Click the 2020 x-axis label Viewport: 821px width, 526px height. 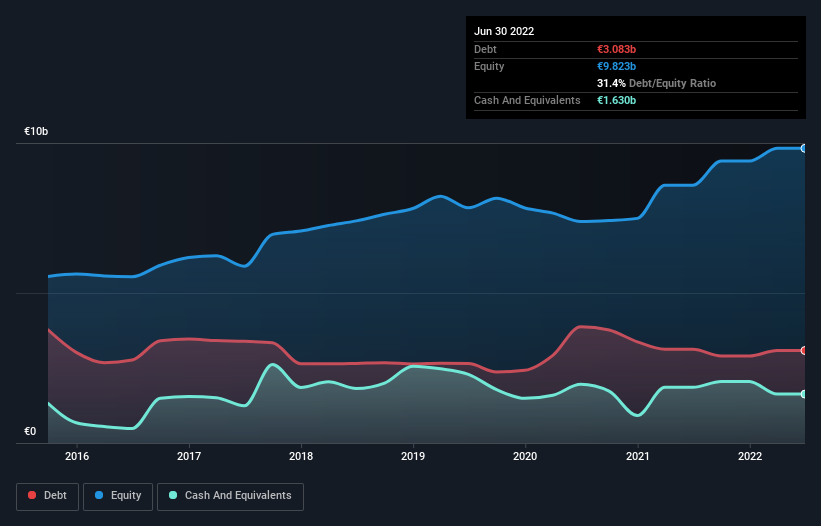point(525,456)
